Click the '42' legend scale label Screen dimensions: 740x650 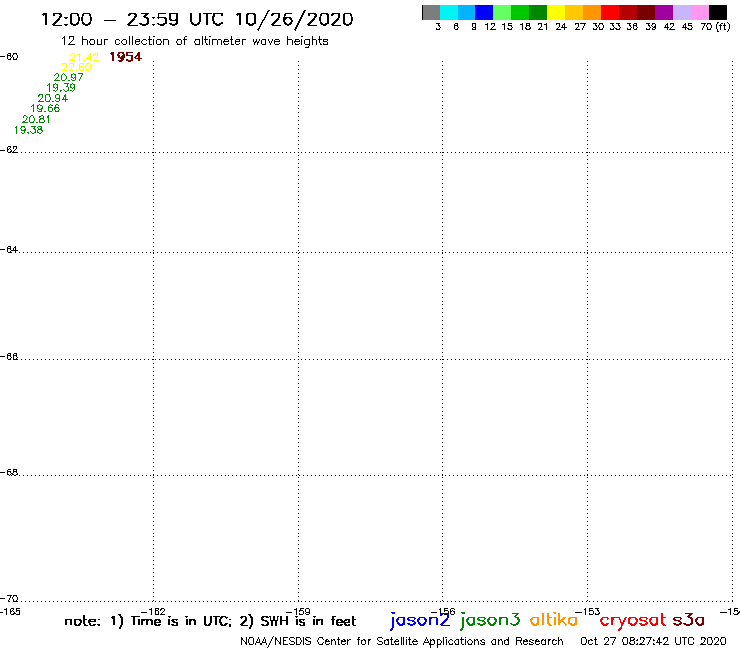coord(669,27)
